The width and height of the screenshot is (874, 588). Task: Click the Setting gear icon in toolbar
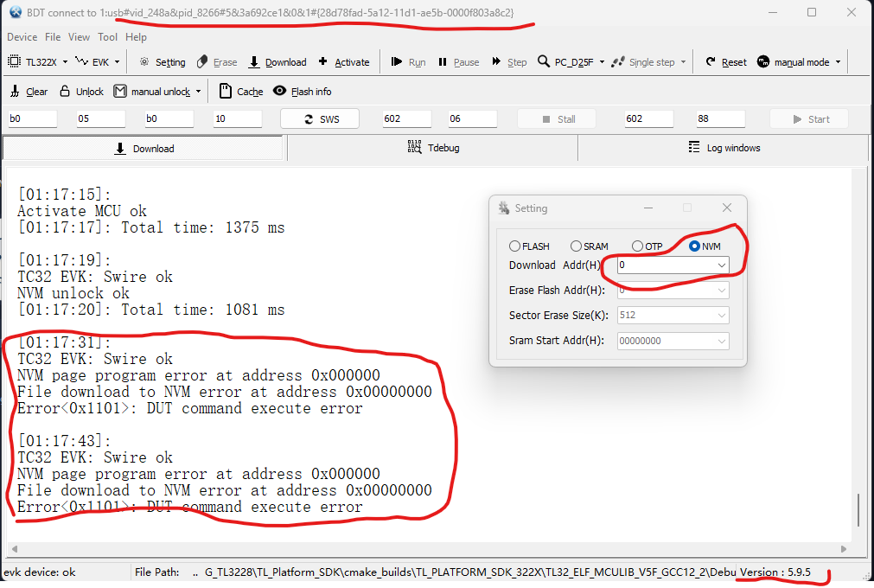[144, 62]
